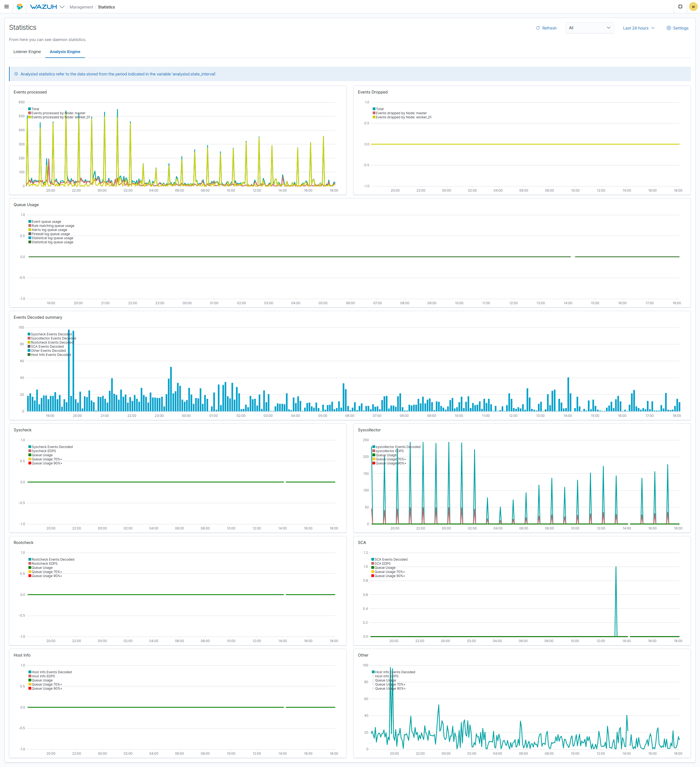Toggle Syscheck EDPS legend entry
Screen dimensions: 700x767
(42, 451)
